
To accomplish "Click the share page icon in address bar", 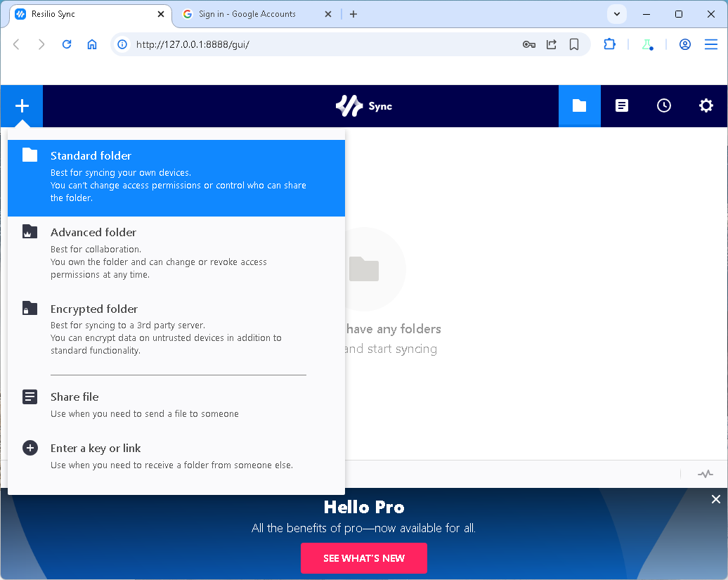I will point(552,44).
